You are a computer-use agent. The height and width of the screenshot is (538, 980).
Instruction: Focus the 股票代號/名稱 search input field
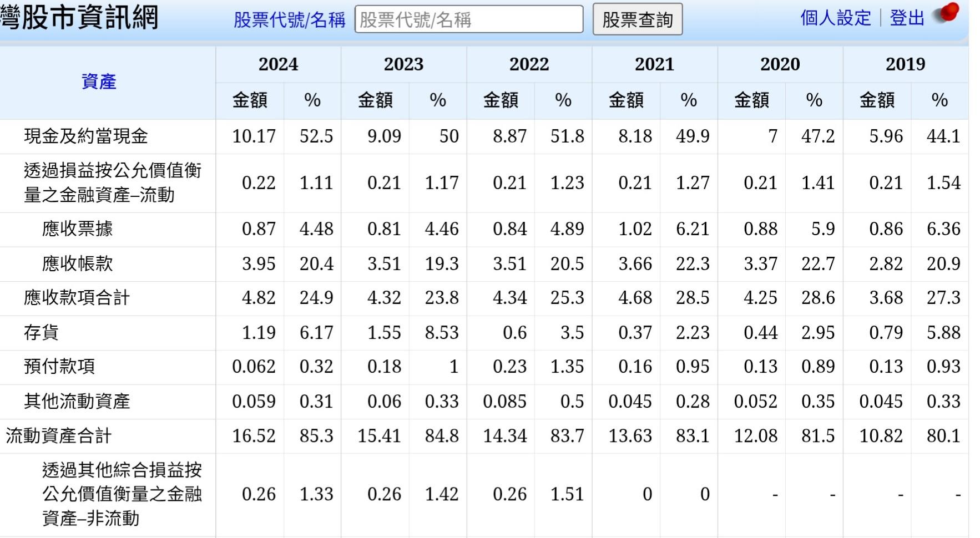pos(469,19)
